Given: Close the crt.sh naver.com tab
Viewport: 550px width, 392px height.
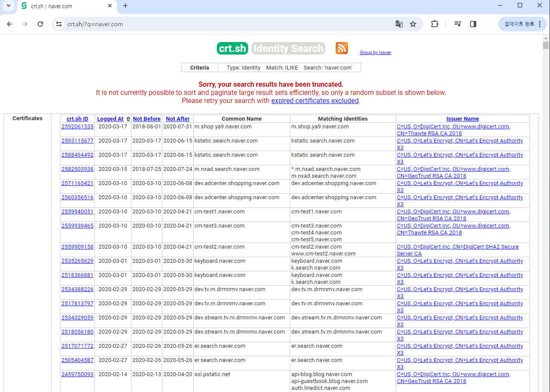Looking at the screenshot, I should [x=110, y=6].
